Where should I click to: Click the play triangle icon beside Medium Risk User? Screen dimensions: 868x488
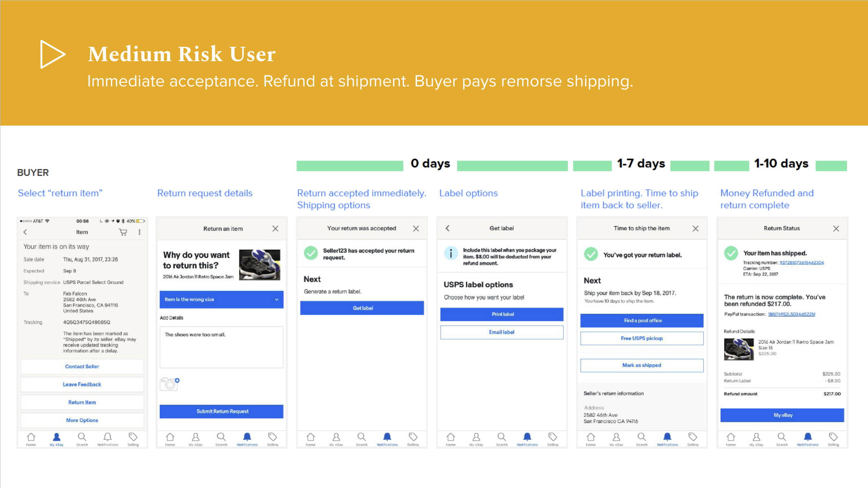53,54
